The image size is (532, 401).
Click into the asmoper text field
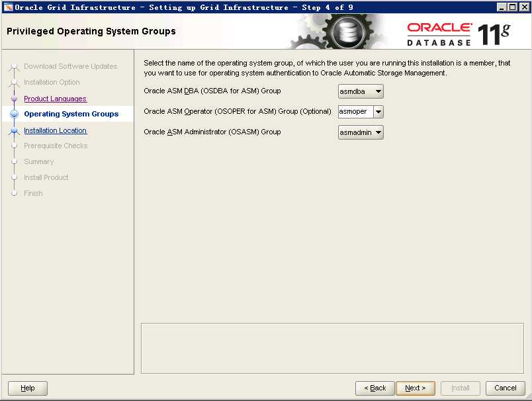pyautogui.click(x=355, y=112)
